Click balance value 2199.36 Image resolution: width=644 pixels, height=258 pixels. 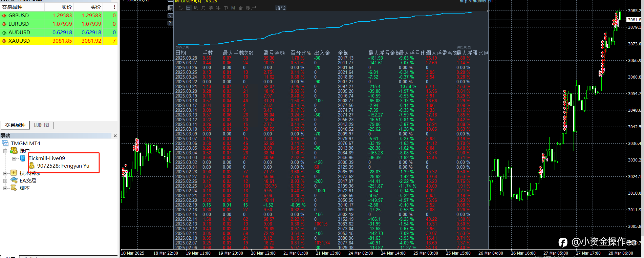coord(346,186)
